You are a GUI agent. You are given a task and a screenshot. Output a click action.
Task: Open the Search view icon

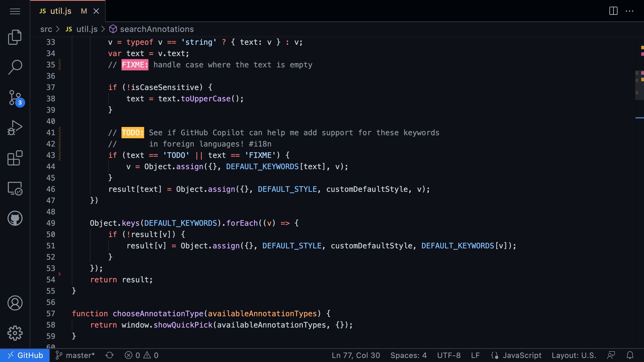pyautogui.click(x=15, y=67)
